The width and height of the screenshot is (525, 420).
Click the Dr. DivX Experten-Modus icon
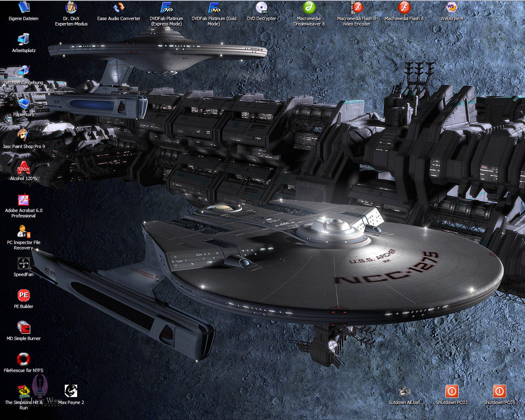[71, 8]
